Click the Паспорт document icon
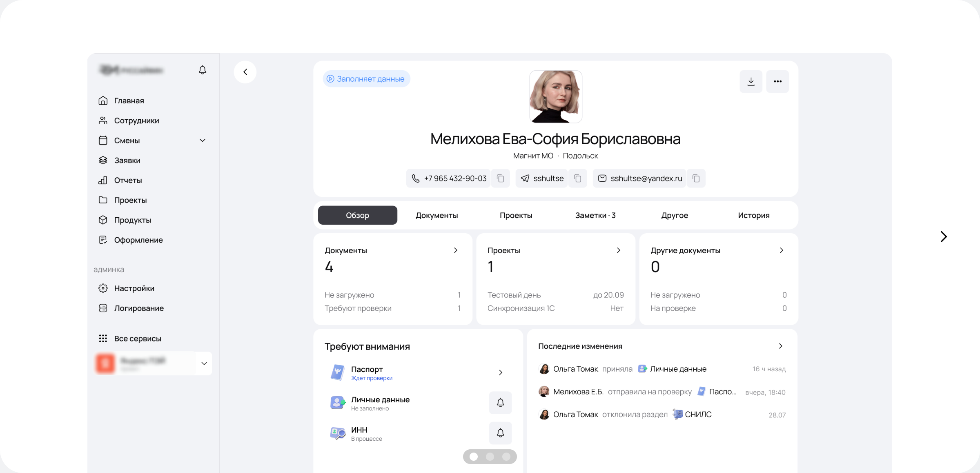980x473 pixels. 338,373
